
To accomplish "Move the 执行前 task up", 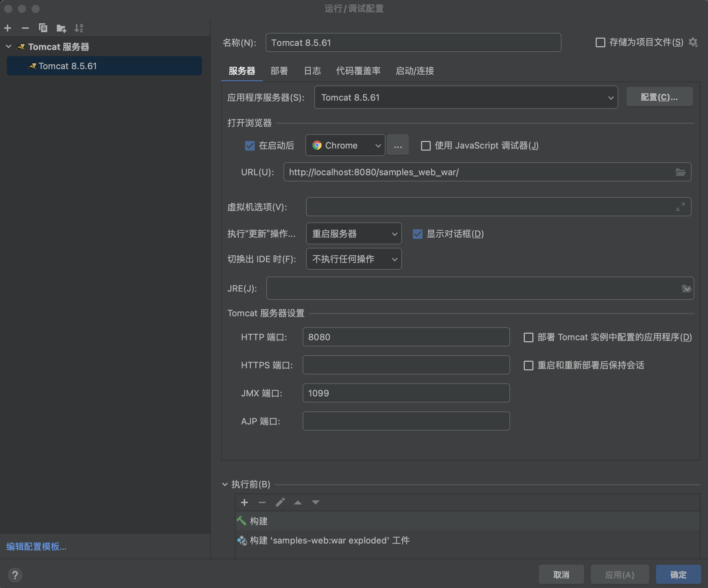I will (x=298, y=502).
